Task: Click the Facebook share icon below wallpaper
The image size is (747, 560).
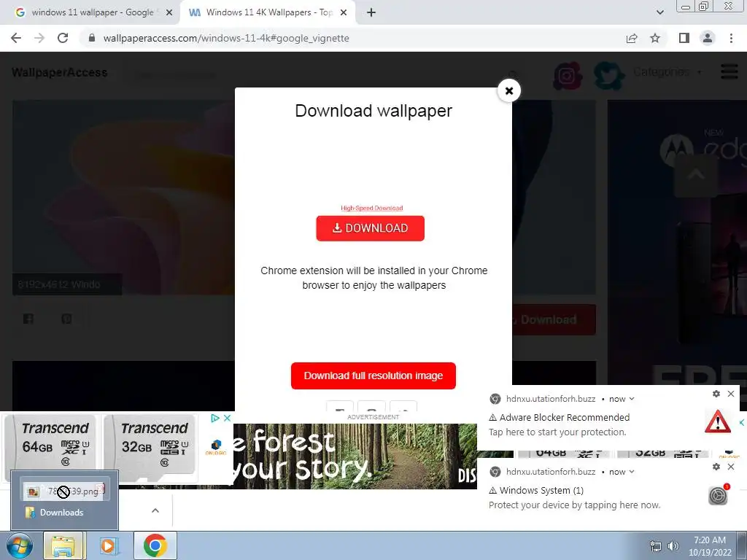Action: click(x=28, y=319)
